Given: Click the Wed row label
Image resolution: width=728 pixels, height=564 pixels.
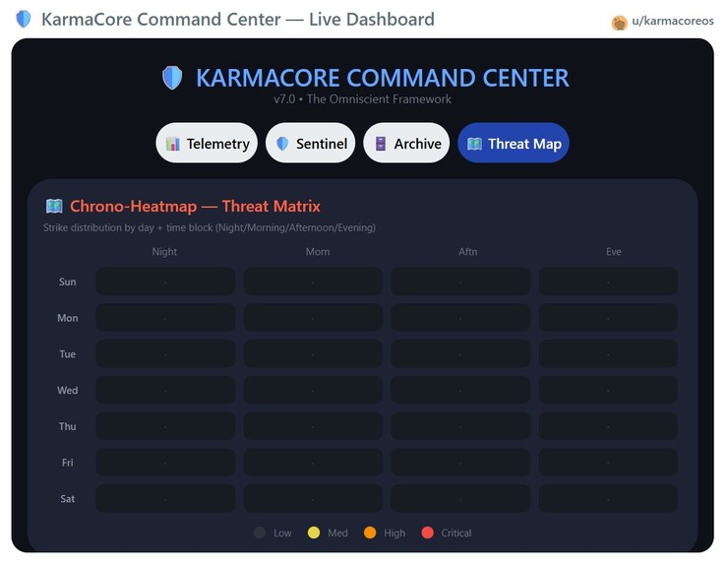Looking at the screenshot, I should (x=67, y=390).
